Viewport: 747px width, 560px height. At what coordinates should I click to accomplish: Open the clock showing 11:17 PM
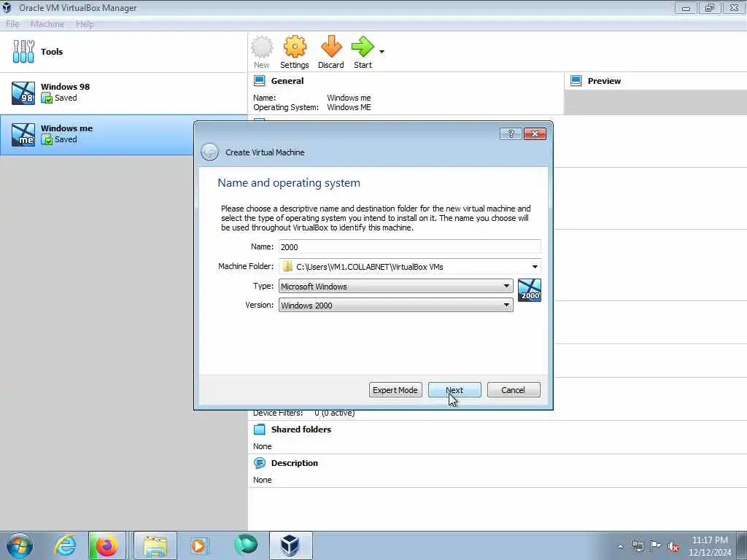pos(710,546)
